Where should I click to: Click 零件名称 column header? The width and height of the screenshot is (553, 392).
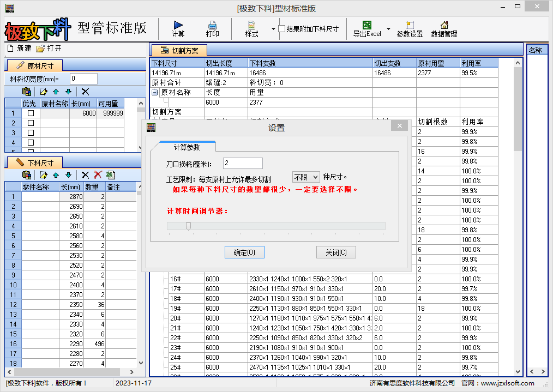tap(40, 187)
